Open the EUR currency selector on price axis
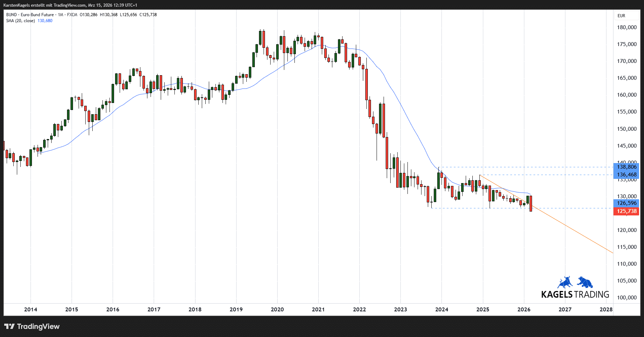 point(621,16)
